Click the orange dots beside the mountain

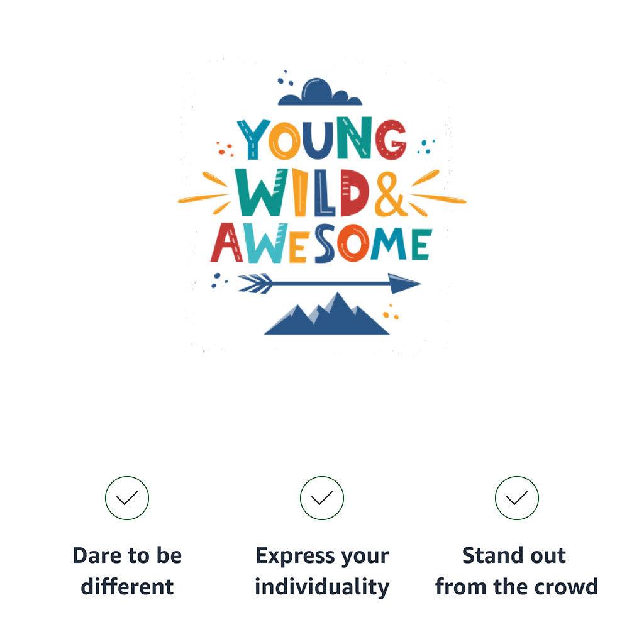click(391, 311)
